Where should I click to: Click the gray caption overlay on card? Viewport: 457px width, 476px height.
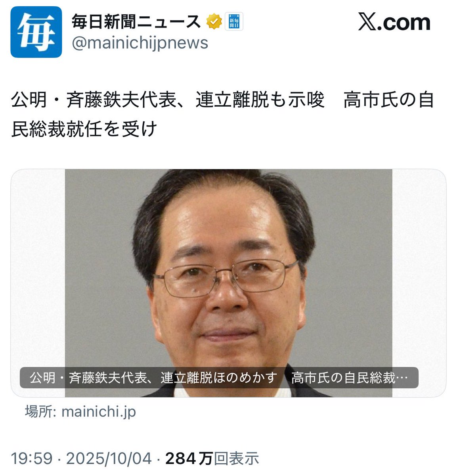click(219, 378)
